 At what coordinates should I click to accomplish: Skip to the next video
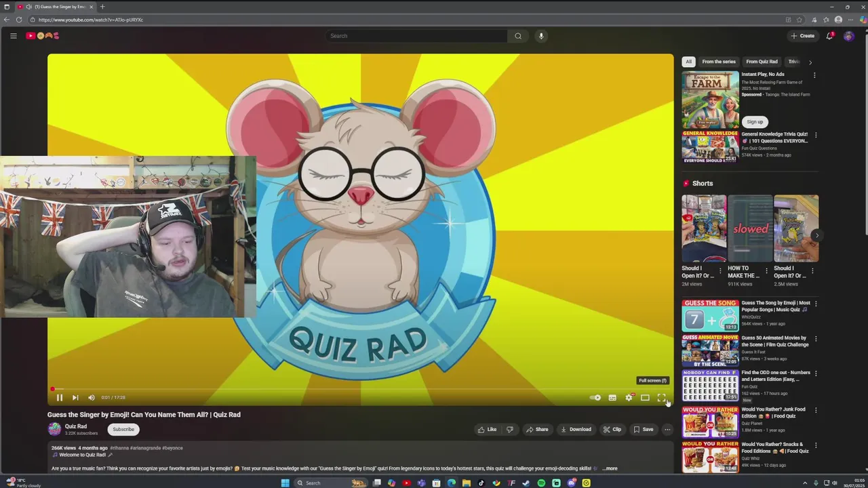point(75,398)
